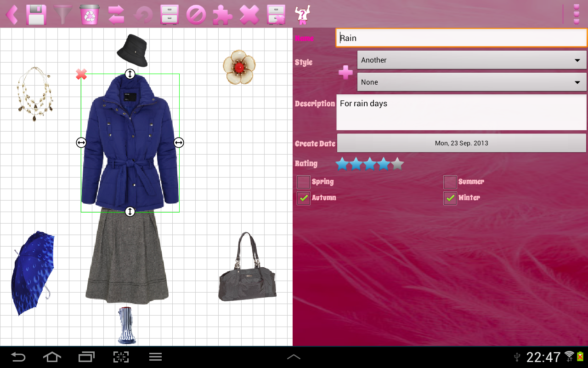The height and width of the screenshot is (368, 588).
Task: Disable the Winter checkbox
Action: pyautogui.click(x=450, y=198)
